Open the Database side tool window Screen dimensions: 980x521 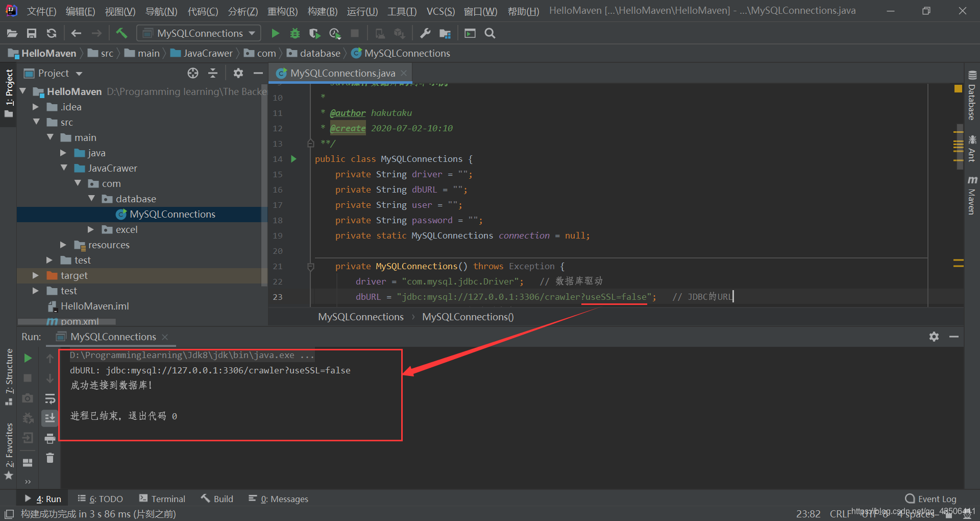point(972,96)
